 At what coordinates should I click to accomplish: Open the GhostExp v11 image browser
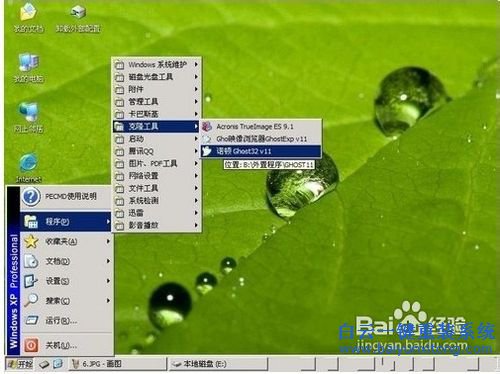260,139
